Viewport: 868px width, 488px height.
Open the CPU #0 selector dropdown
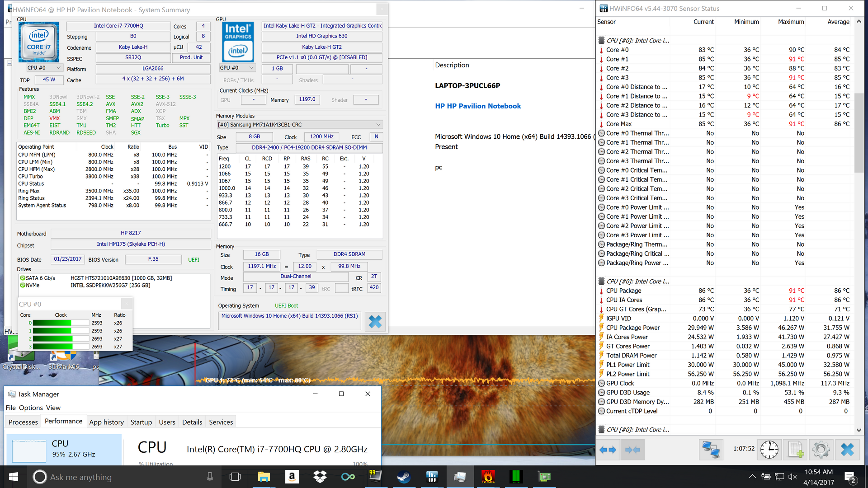[44, 68]
